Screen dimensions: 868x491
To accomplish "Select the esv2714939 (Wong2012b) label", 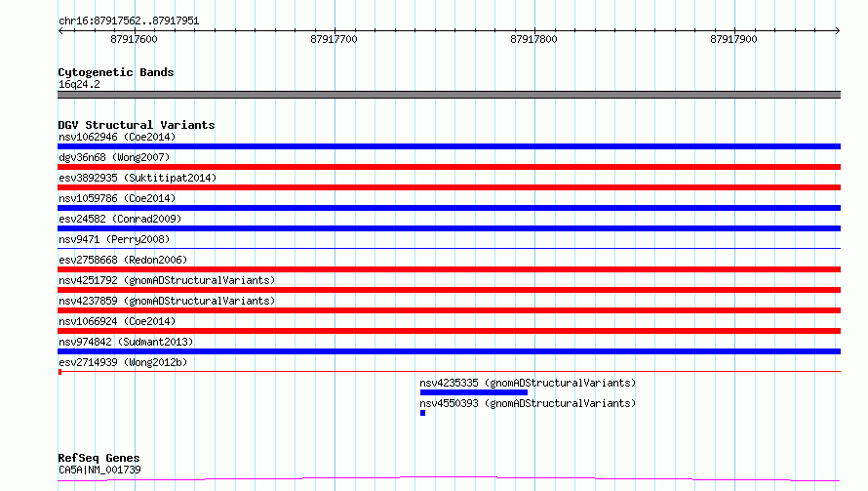I will (123, 362).
